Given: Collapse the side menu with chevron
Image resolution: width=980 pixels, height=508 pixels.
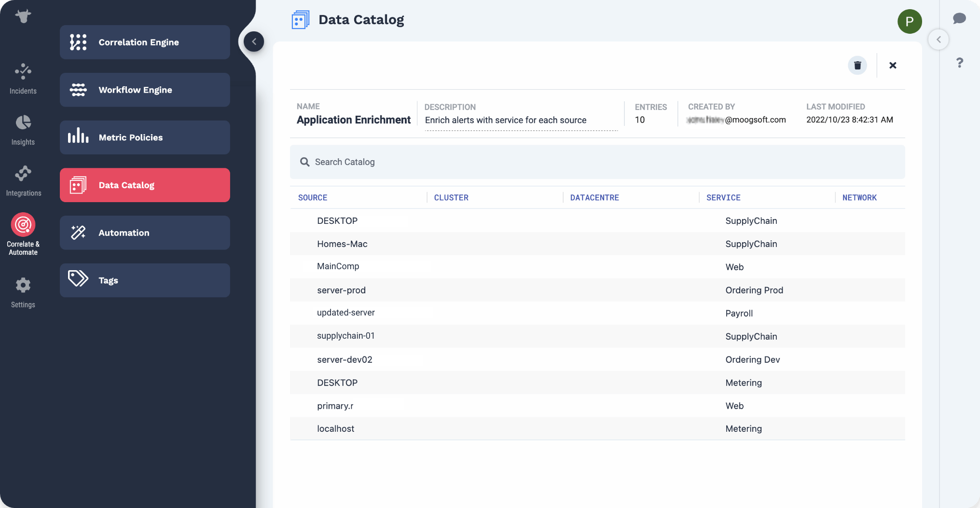Looking at the screenshot, I should click(x=254, y=41).
